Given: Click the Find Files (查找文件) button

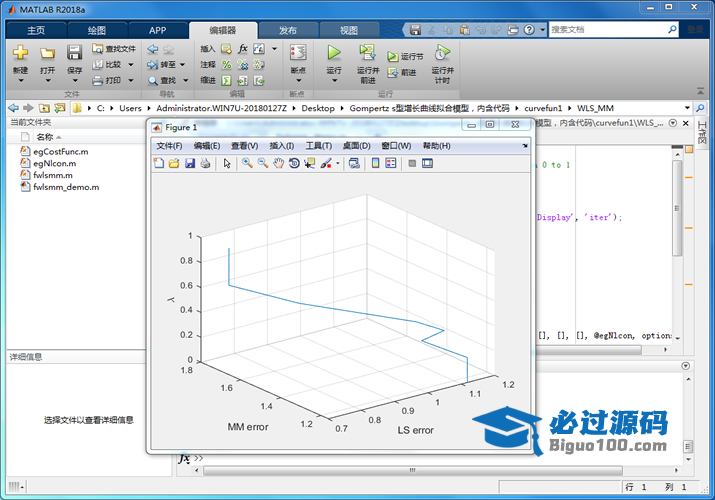Looking at the screenshot, I should pyautogui.click(x=113, y=48).
